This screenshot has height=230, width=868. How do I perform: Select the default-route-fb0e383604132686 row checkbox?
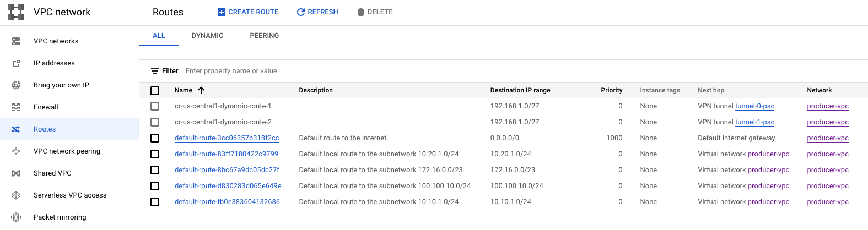155,202
